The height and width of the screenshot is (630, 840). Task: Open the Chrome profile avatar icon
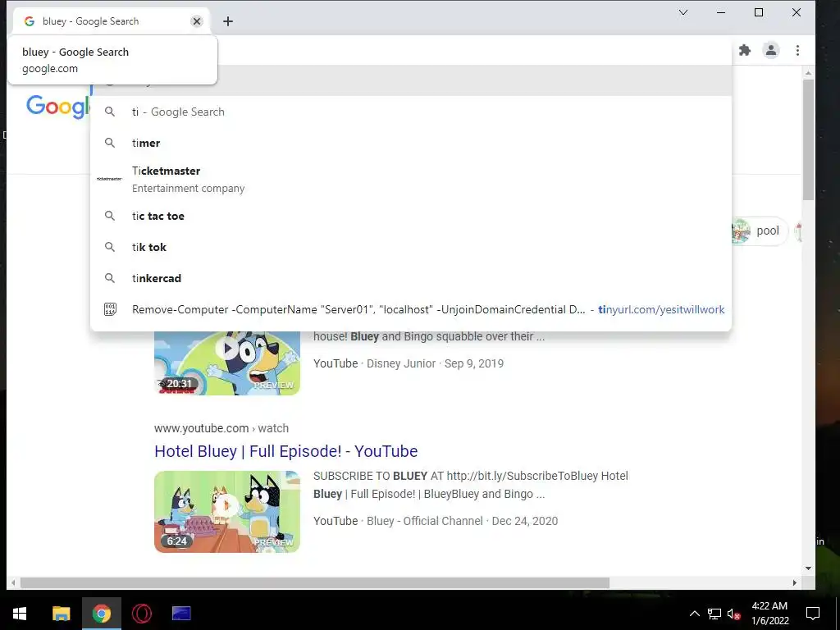771,50
